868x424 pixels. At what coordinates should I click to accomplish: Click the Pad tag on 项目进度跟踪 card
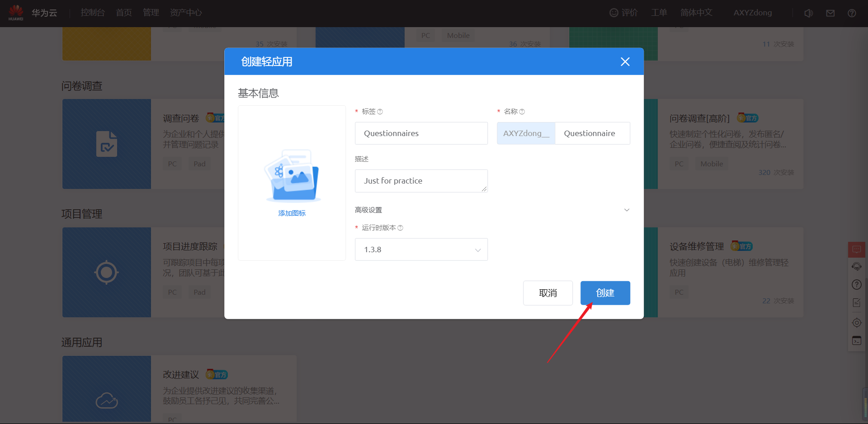point(199,292)
